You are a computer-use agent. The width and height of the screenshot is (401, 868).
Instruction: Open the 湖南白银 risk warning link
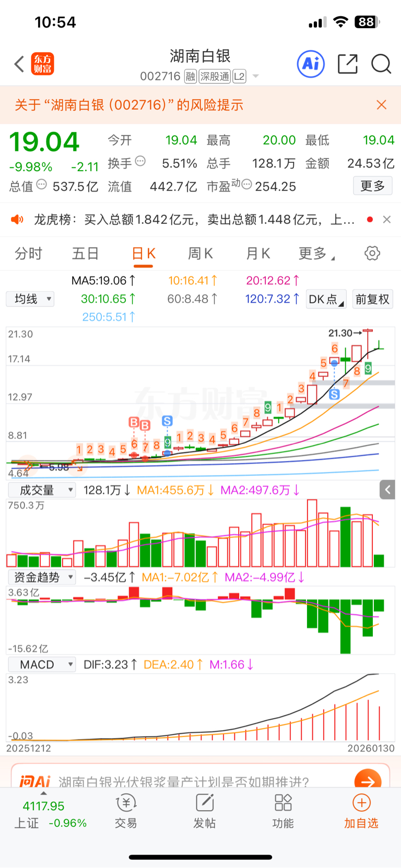pos(129,105)
